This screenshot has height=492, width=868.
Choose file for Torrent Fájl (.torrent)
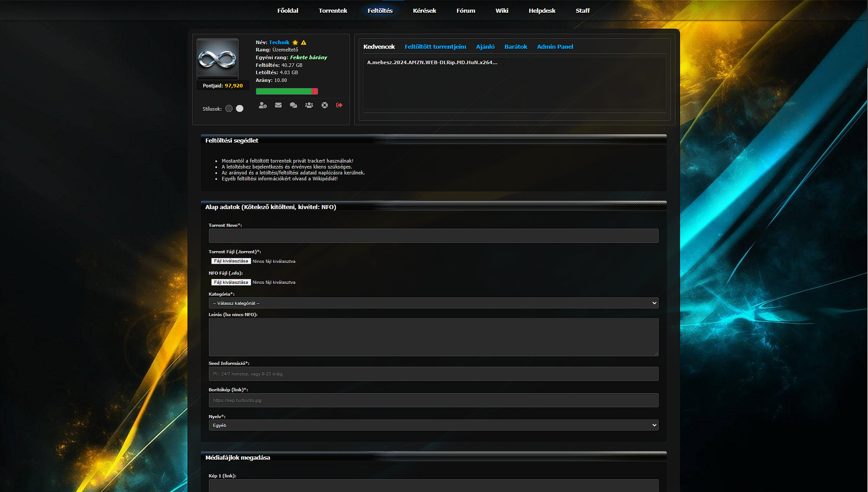tap(231, 261)
